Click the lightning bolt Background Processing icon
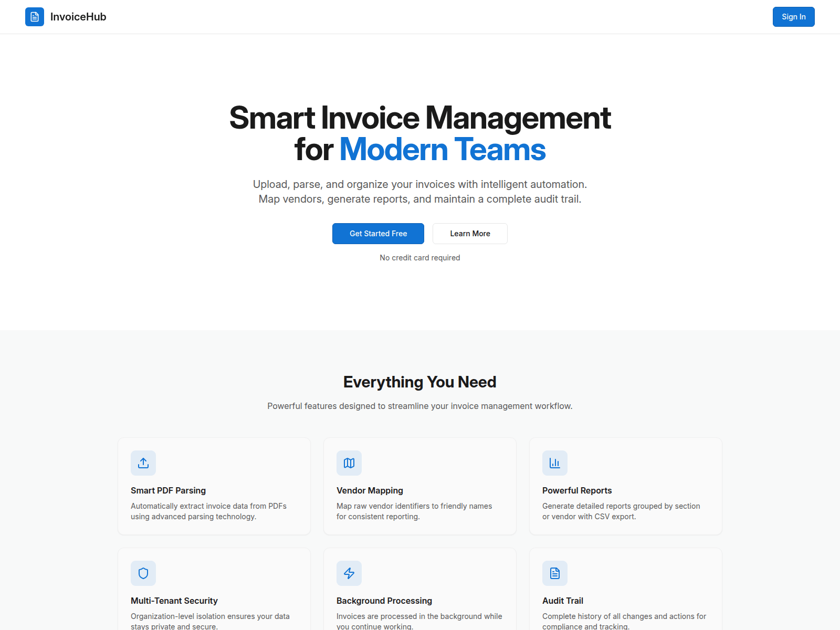This screenshot has width=840, height=630. click(349, 573)
